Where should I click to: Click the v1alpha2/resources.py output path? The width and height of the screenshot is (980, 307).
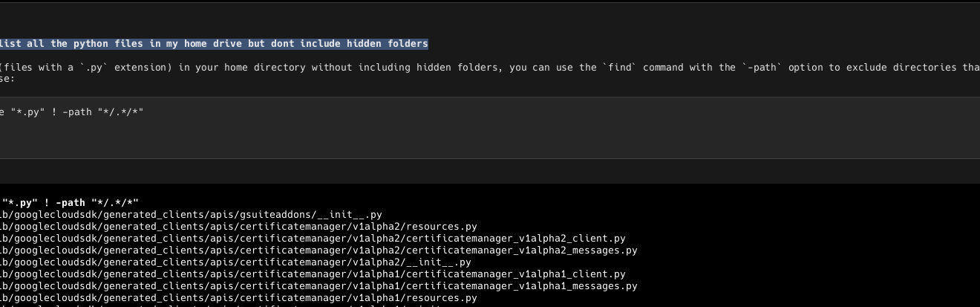[238, 227]
